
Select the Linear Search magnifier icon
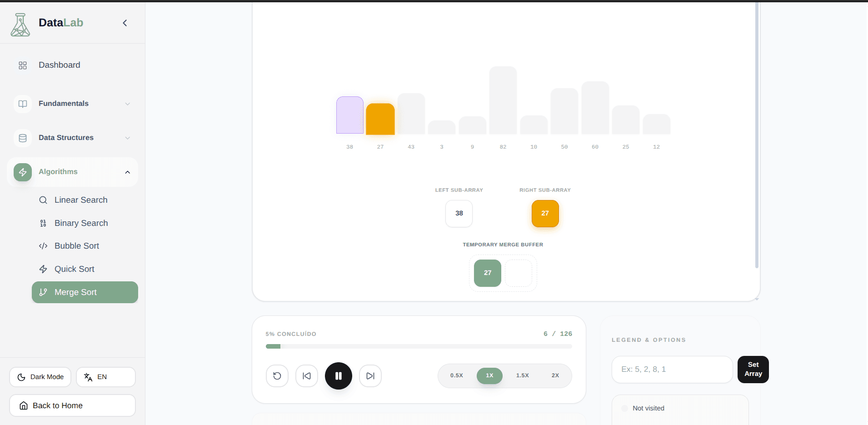pos(43,200)
